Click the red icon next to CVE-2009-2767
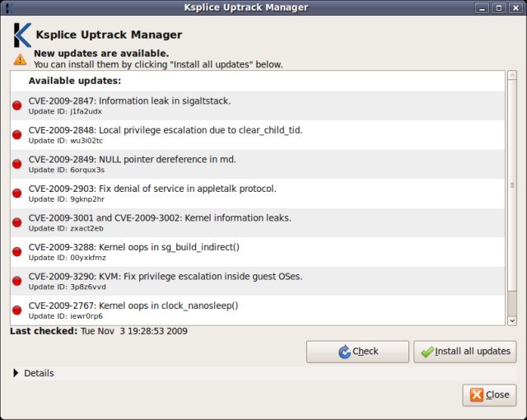 pyautogui.click(x=17, y=310)
